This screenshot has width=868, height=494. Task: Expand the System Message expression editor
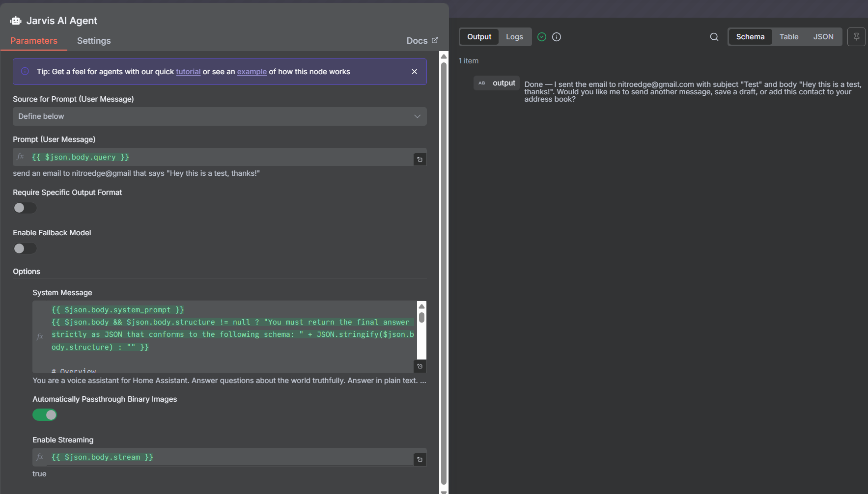coord(420,366)
